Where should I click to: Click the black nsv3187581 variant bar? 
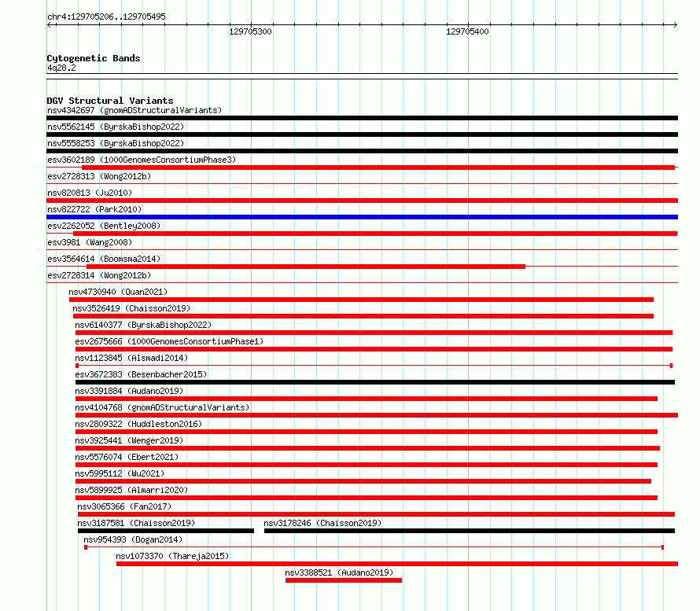click(166, 531)
